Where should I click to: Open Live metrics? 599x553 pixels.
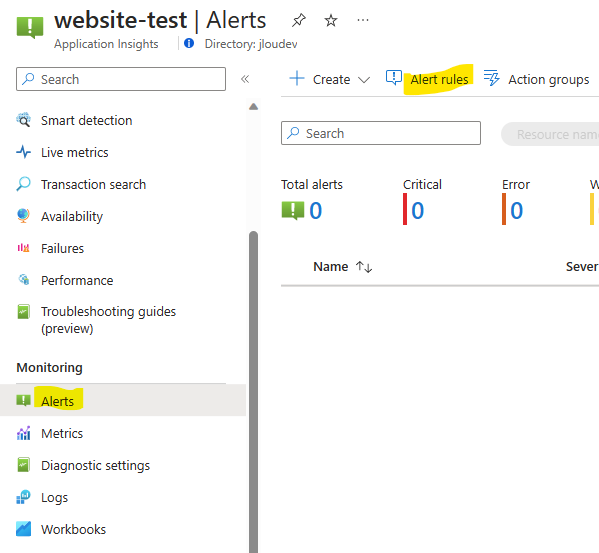pos(74,153)
